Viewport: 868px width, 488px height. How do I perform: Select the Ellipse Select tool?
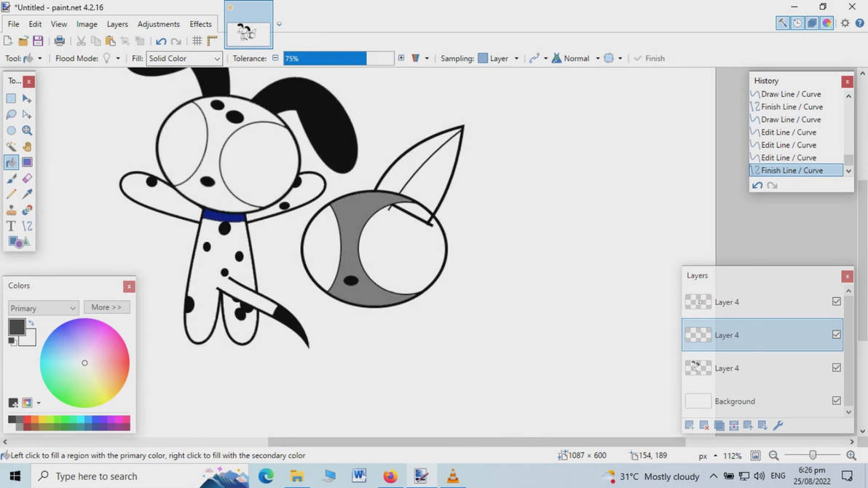[x=11, y=130]
